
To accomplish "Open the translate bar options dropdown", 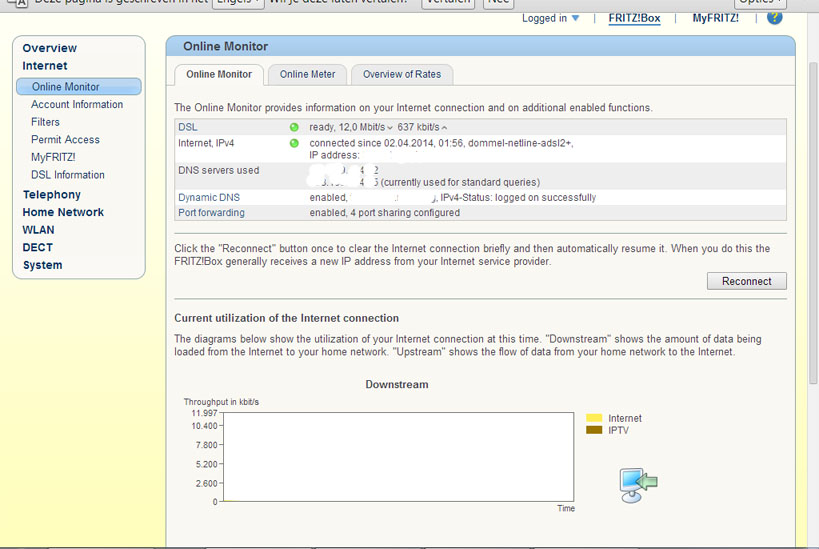I will 760,3.
